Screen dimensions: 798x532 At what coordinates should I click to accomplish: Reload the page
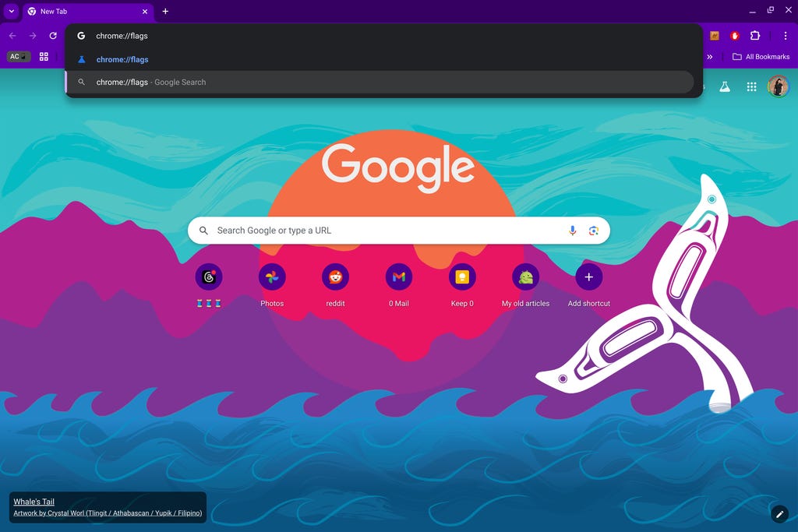(x=53, y=36)
